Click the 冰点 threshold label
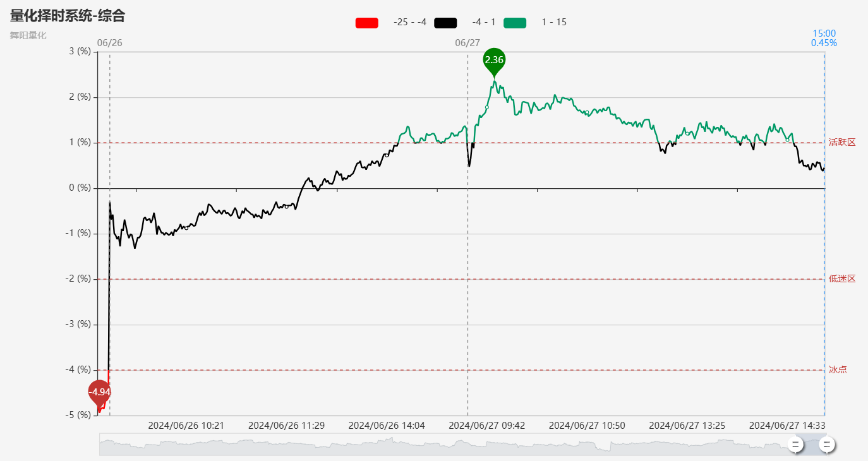The image size is (868, 461). (x=838, y=370)
